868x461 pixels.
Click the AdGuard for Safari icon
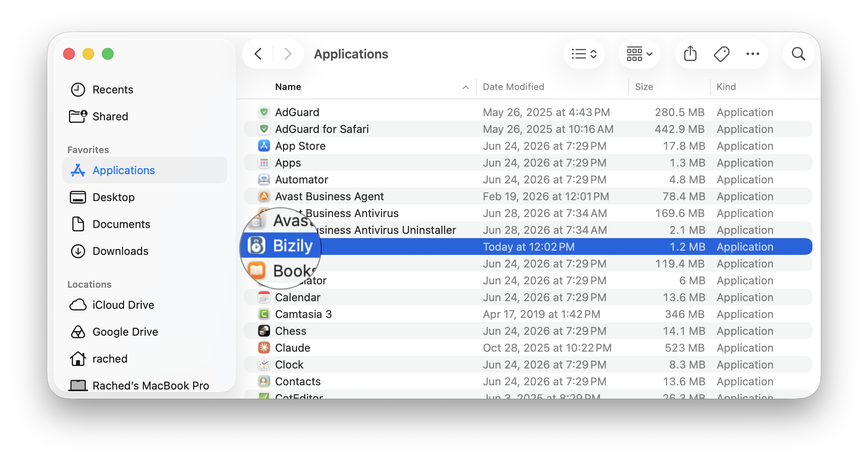click(x=264, y=129)
